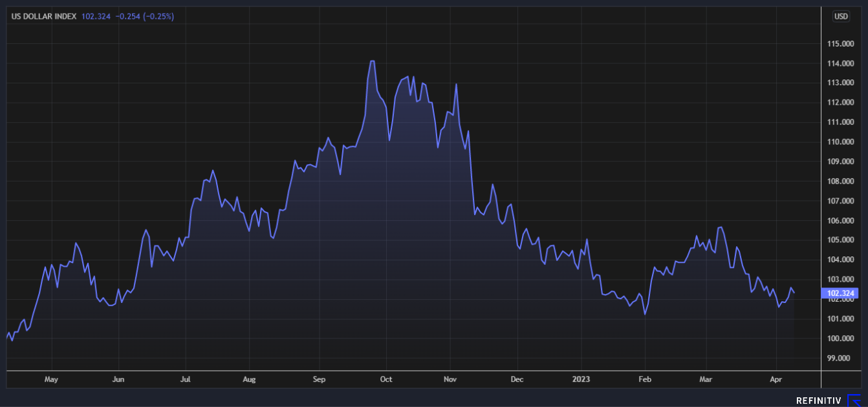Image resolution: width=868 pixels, height=407 pixels.
Task: Click the 2023 label on time axis
Action: [x=581, y=380]
